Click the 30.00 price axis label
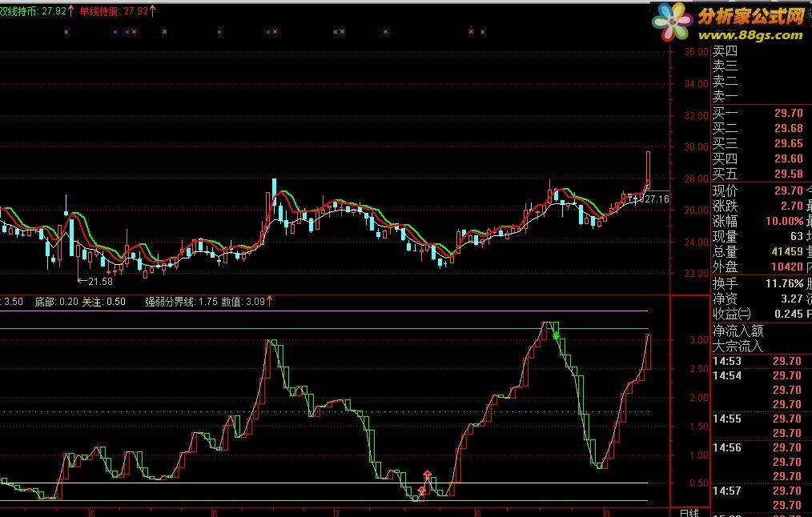Screen dimensions: 812x517 click(695, 147)
